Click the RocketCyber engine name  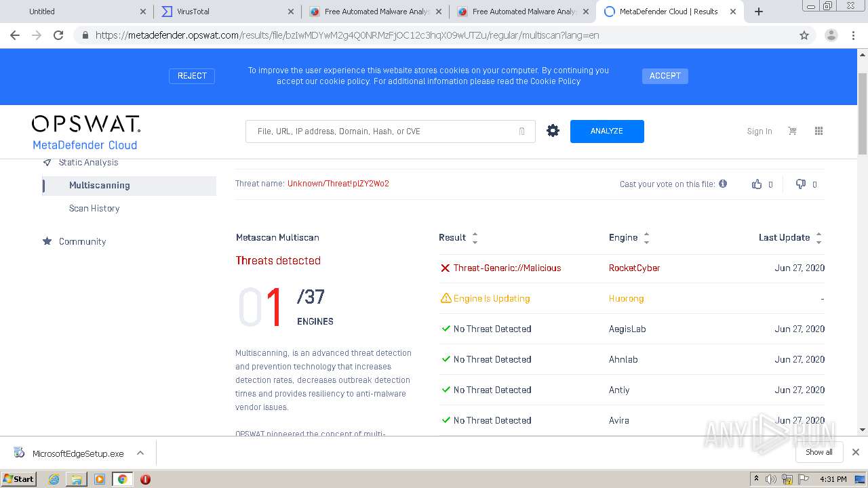[x=635, y=268]
